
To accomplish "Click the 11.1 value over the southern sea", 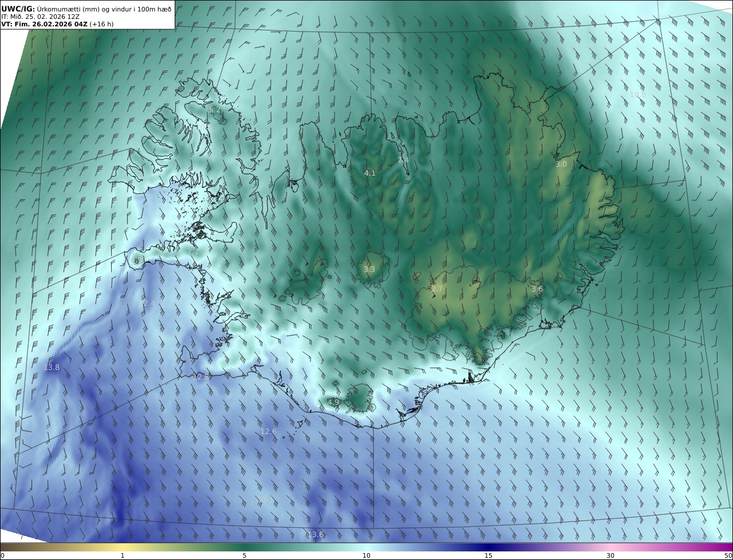I will tap(266, 500).
